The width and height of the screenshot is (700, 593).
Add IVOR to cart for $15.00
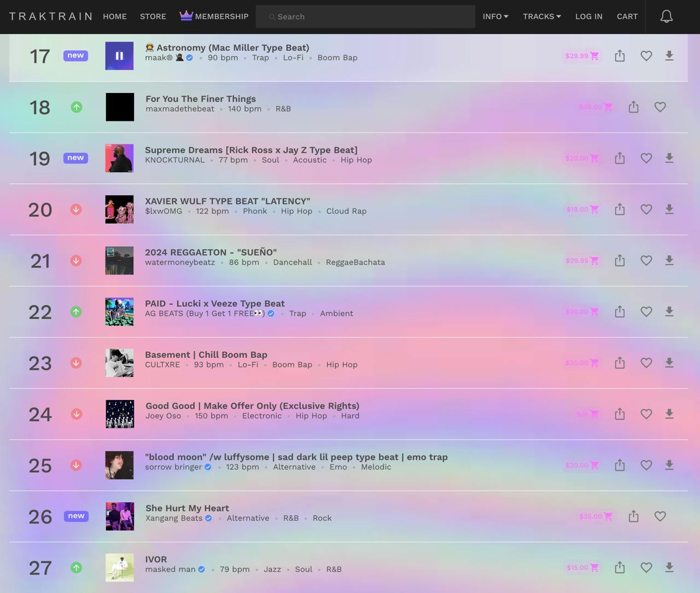(582, 567)
